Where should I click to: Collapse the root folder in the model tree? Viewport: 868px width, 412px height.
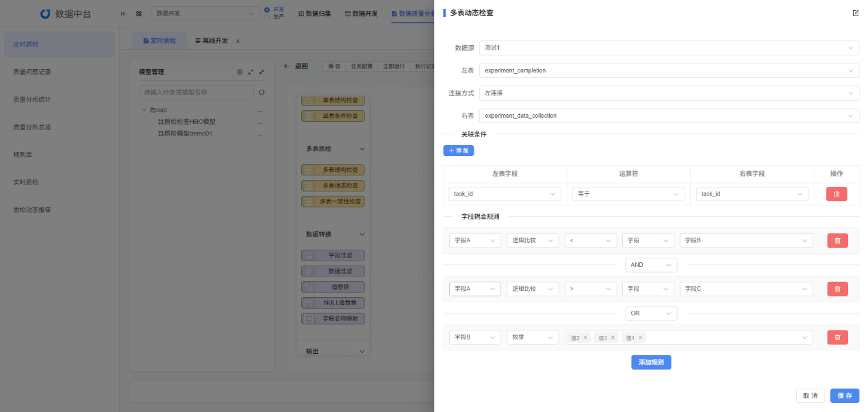pyautogui.click(x=144, y=110)
